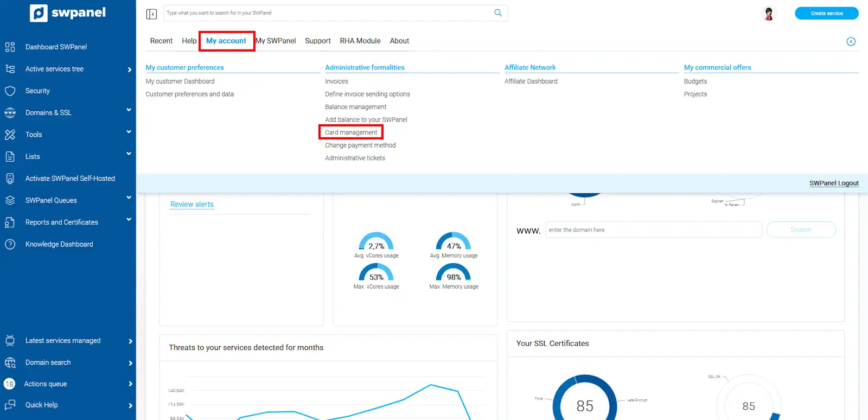Open Dashboard SWPanel grid icon
This screenshot has height=420, width=868.
(x=10, y=47)
